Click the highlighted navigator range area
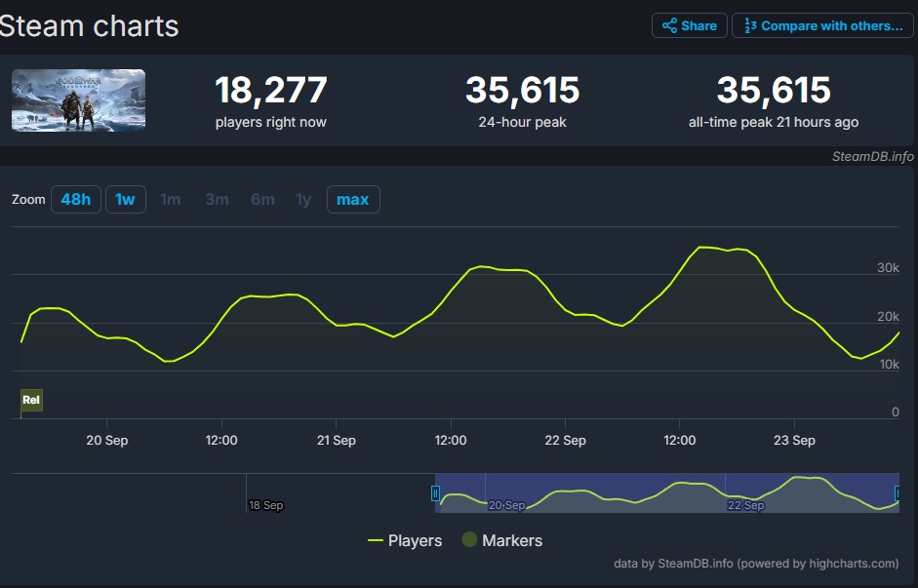The width and height of the screenshot is (918, 588). (667, 492)
